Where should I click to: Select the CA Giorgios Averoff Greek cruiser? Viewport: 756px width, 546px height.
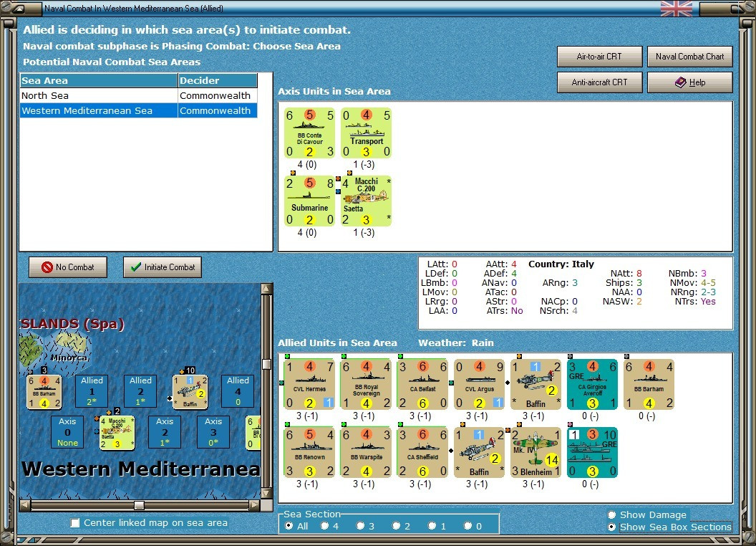[x=592, y=384]
